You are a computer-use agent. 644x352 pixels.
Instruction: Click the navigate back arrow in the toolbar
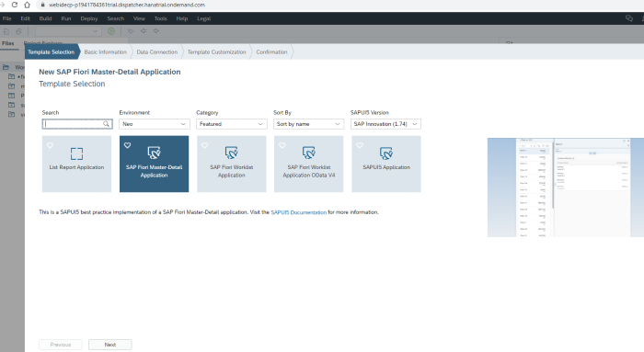pos(144,31)
